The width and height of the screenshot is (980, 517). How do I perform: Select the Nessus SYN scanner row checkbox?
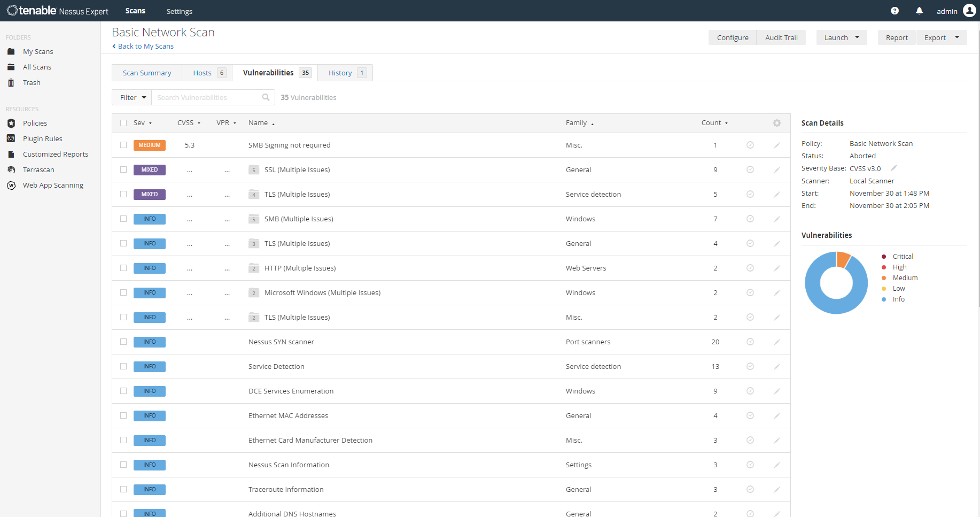(123, 342)
